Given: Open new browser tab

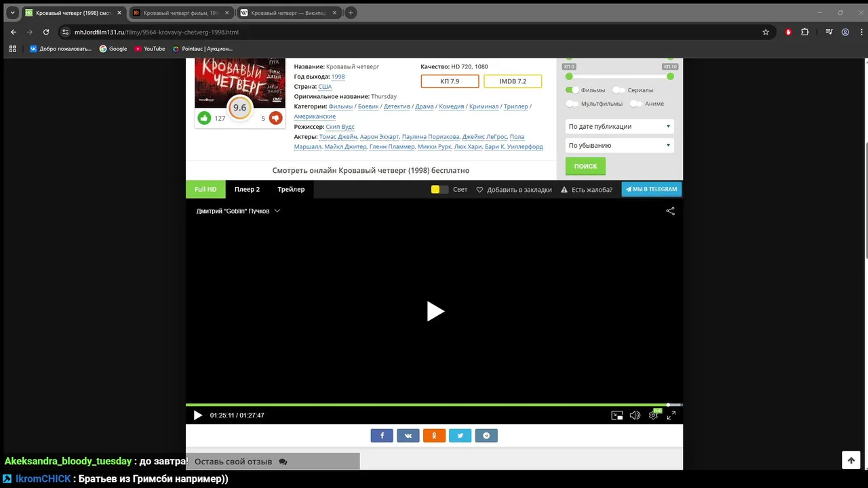Looking at the screenshot, I should [351, 12].
